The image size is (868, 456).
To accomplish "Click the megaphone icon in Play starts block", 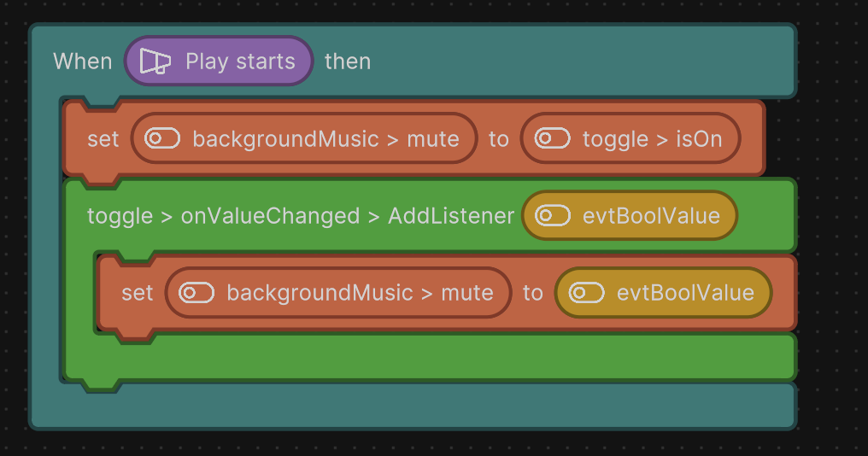I will 155,61.
